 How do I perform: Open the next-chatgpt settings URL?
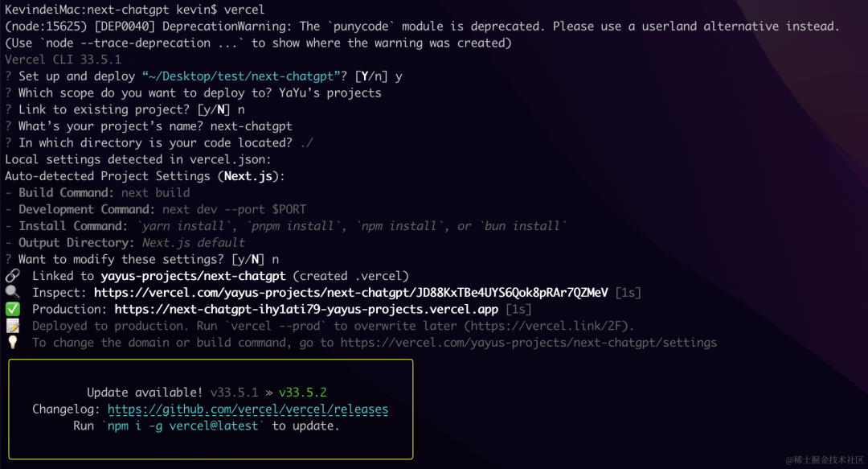(x=529, y=343)
